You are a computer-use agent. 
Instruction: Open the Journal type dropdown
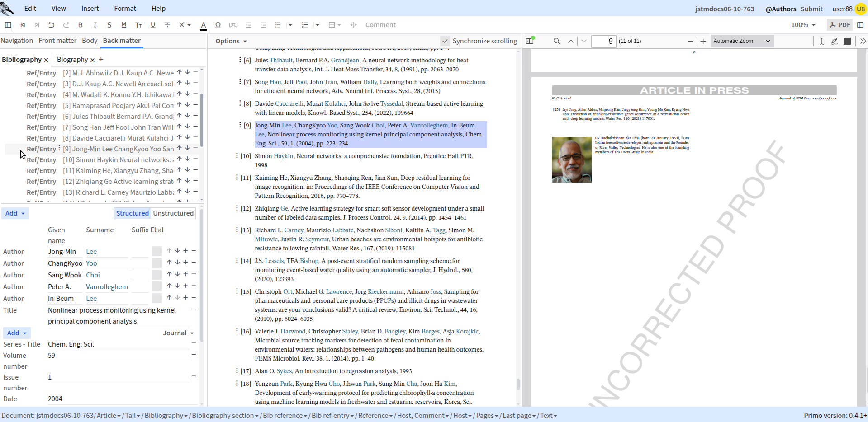click(178, 333)
